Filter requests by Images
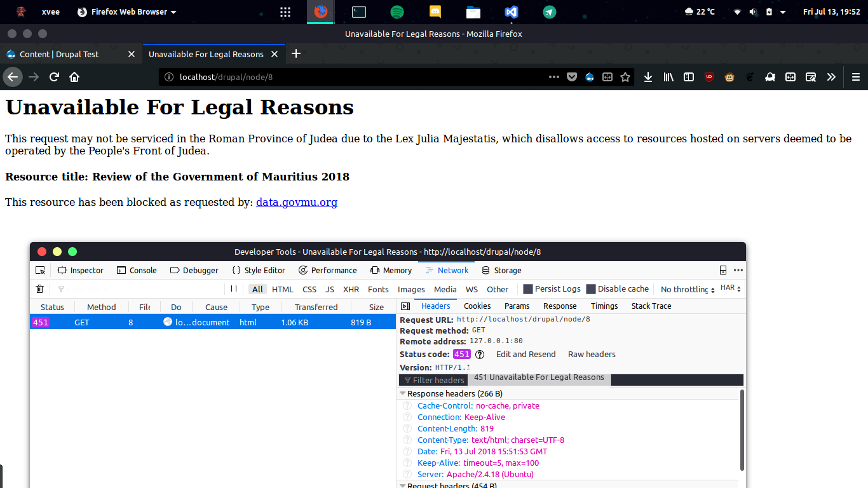Image resolution: width=868 pixels, height=488 pixels. (x=411, y=289)
